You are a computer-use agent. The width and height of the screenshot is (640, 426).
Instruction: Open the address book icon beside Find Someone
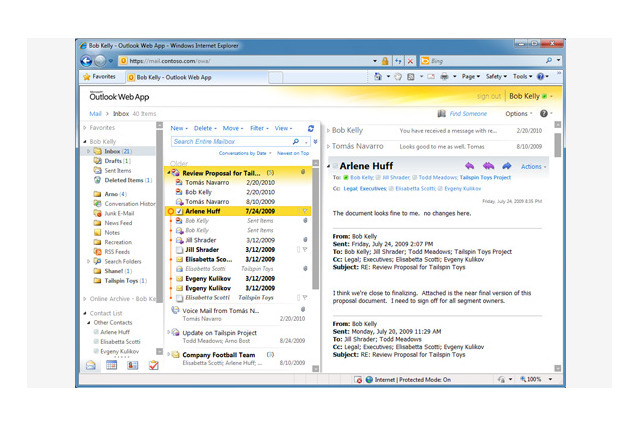click(x=442, y=113)
